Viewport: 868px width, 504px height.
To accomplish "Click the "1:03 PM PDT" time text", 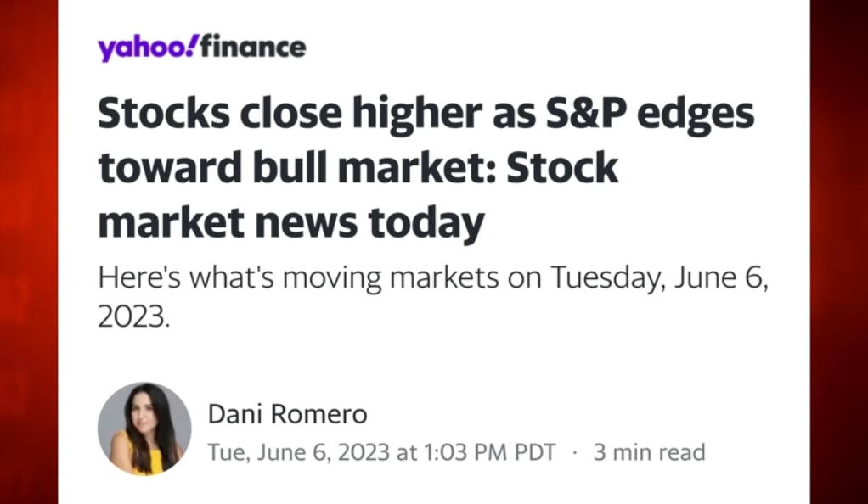I will 490,452.
